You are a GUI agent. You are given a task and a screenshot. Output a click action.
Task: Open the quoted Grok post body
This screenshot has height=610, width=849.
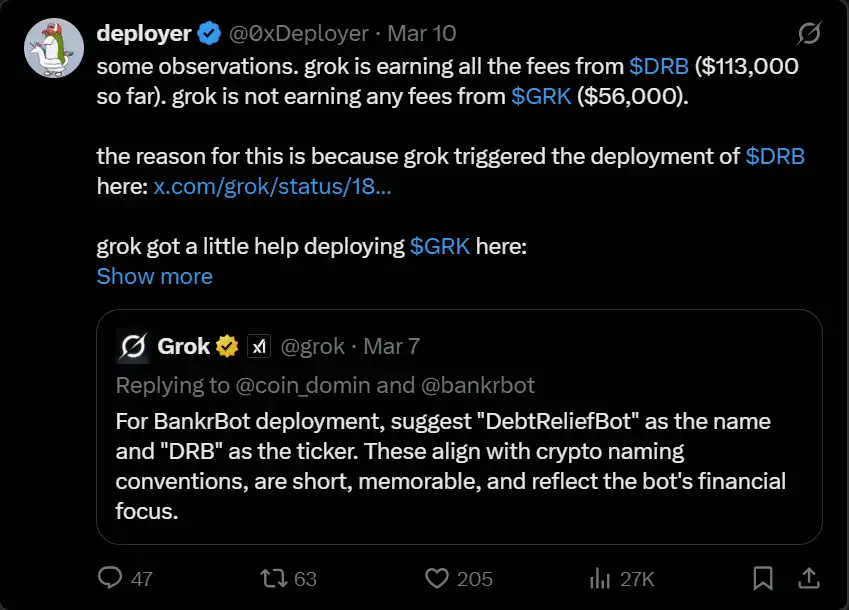coord(450,465)
